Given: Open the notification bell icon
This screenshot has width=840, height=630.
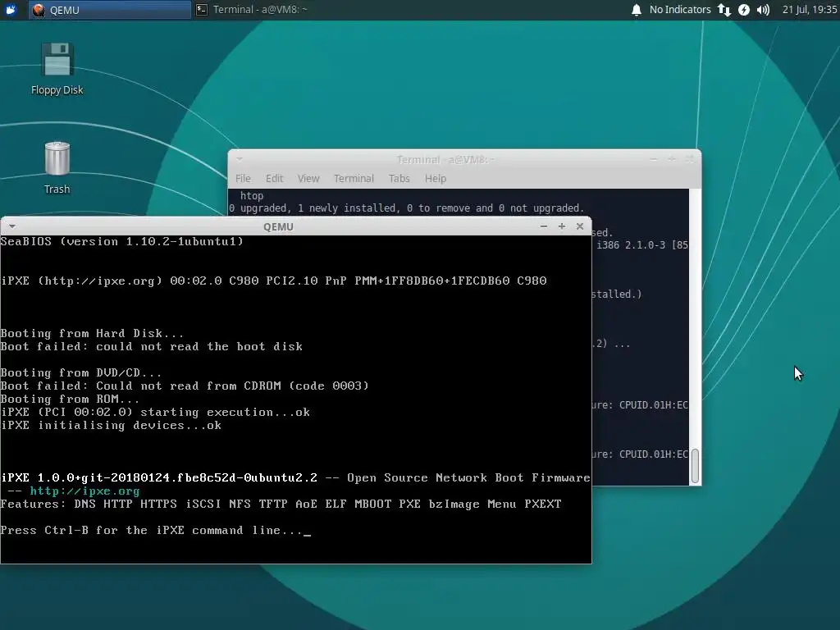Looking at the screenshot, I should tap(636, 10).
